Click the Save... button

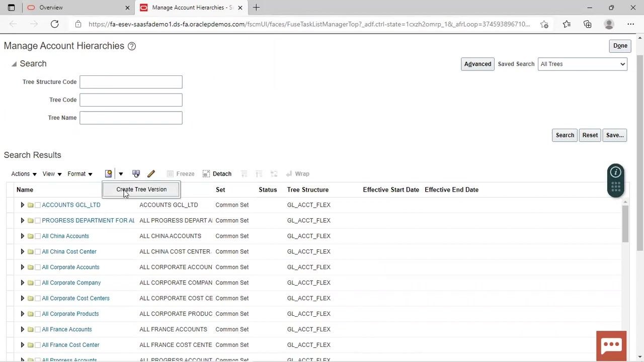(615, 135)
